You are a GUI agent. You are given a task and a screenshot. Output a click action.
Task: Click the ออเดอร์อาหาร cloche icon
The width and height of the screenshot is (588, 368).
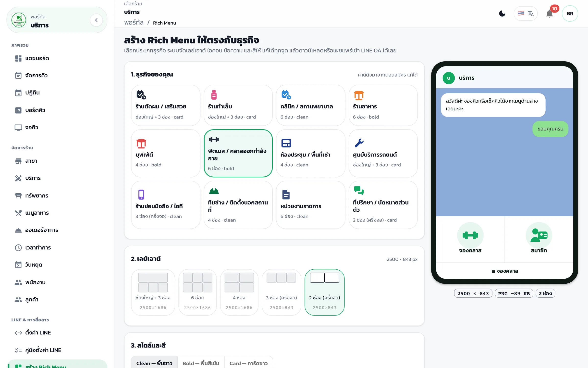pos(18,230)
